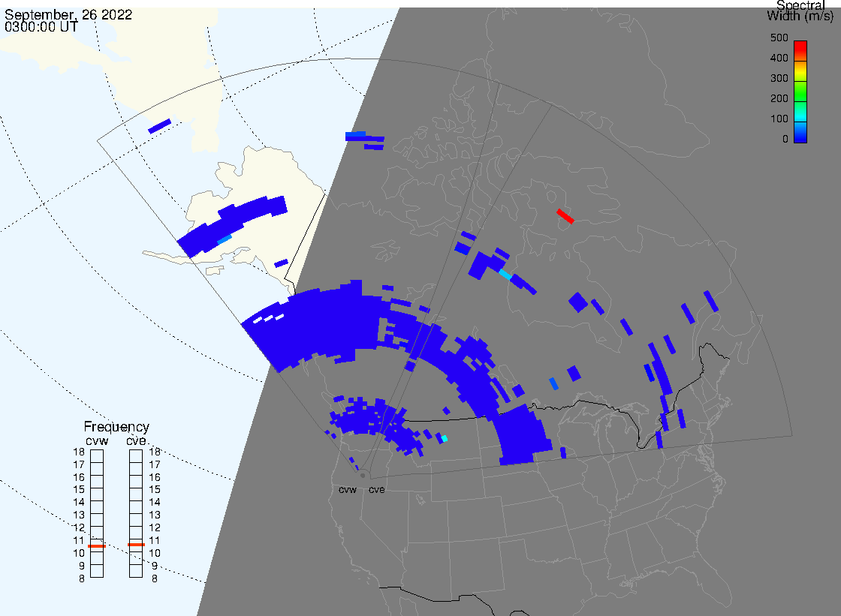Click the 200 value on the color scale
Screen dimensions: 841x616
point(779,98)
